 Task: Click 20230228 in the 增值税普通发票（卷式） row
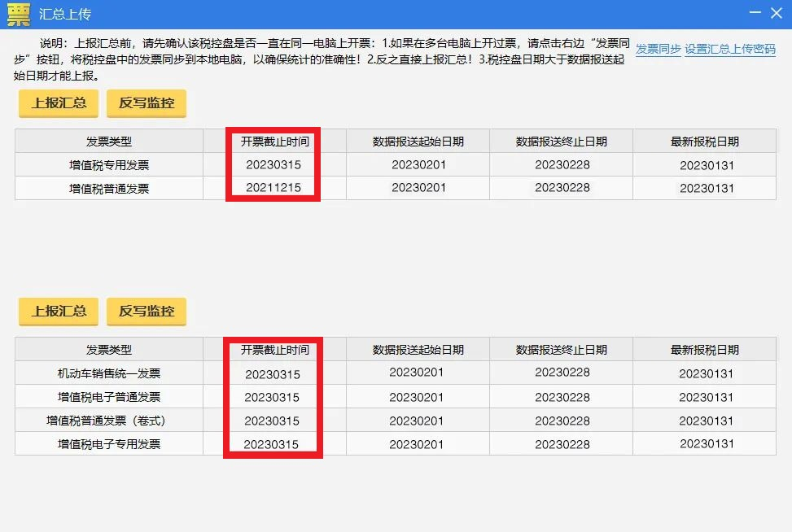click(x=562, y=421)
